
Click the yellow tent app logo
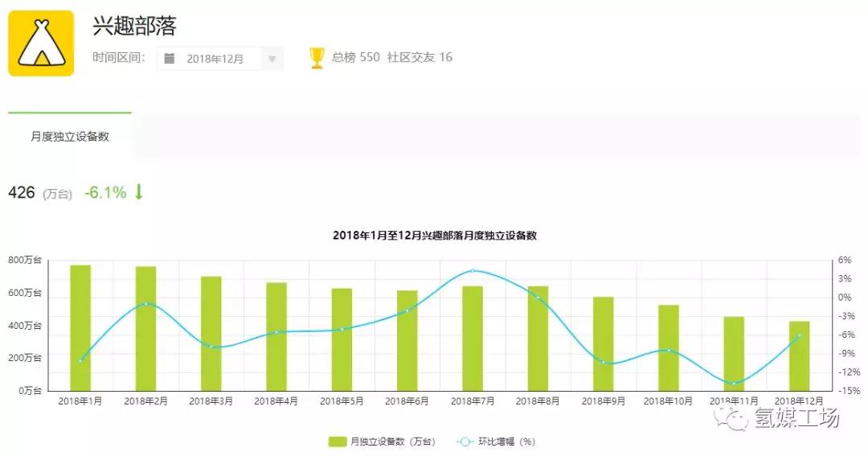(x=41, y=43)
